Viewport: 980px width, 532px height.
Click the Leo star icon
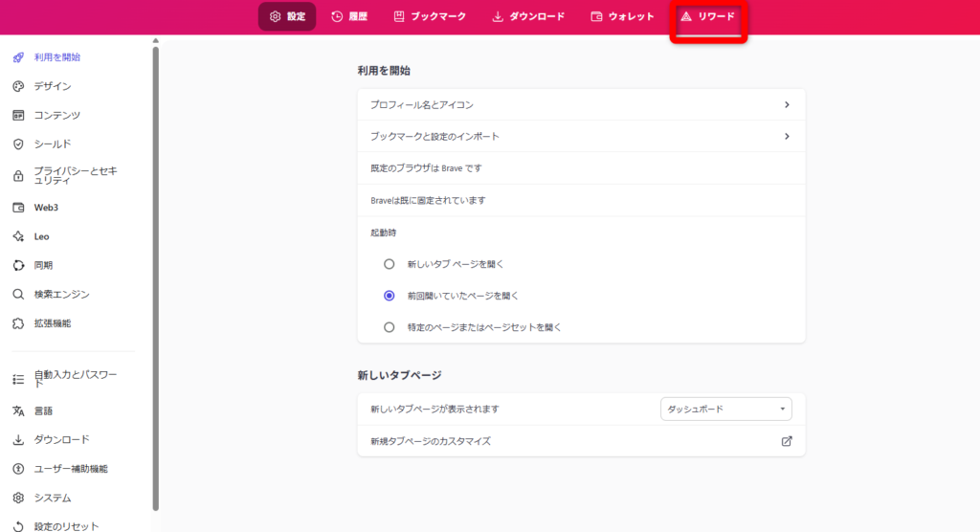coord(17,236)
